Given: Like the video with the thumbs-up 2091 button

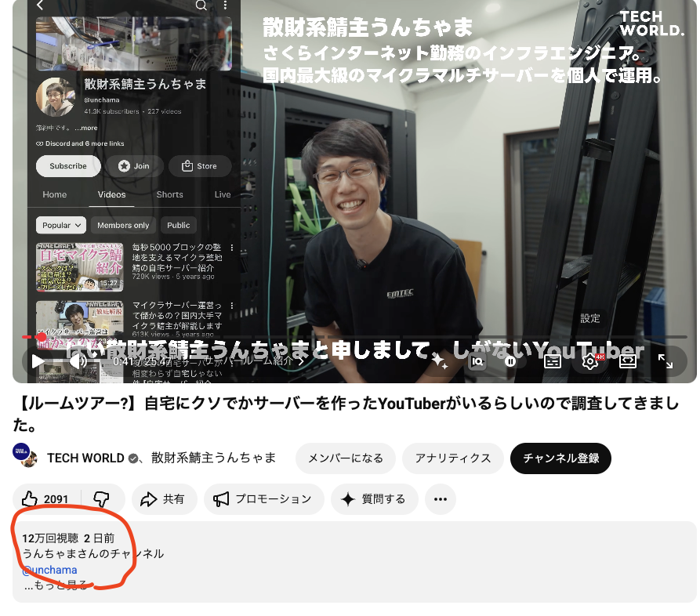Looking at the screenshot, I should coord(46,498).
